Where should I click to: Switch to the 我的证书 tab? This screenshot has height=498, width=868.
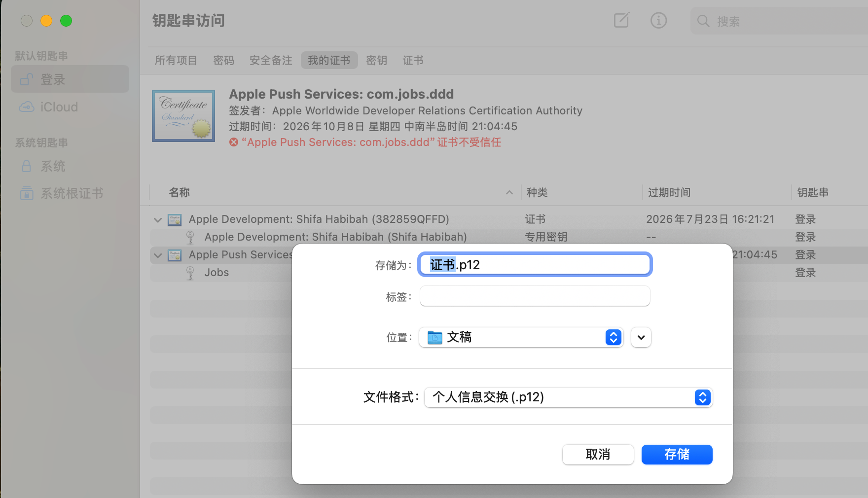(329, 60)
